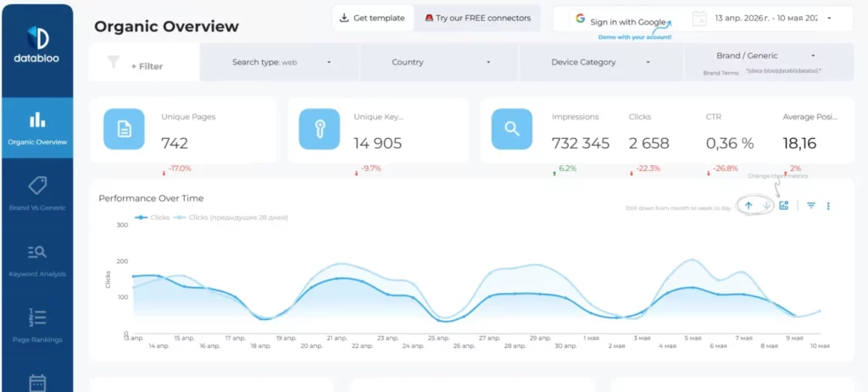Expand the Device Category dropdown
Image resolution: width=868 pixels, height=392 pixels.
click(x=601, y=62)
